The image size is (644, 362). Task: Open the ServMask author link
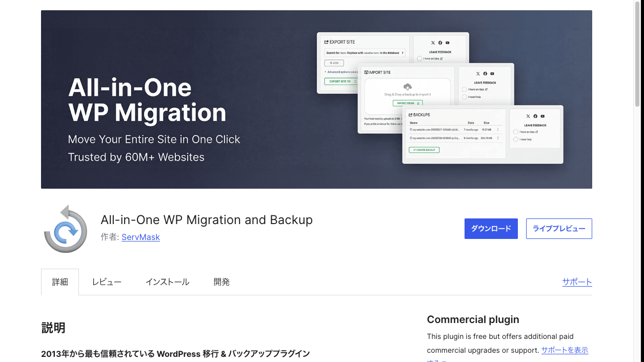point(140,237)
